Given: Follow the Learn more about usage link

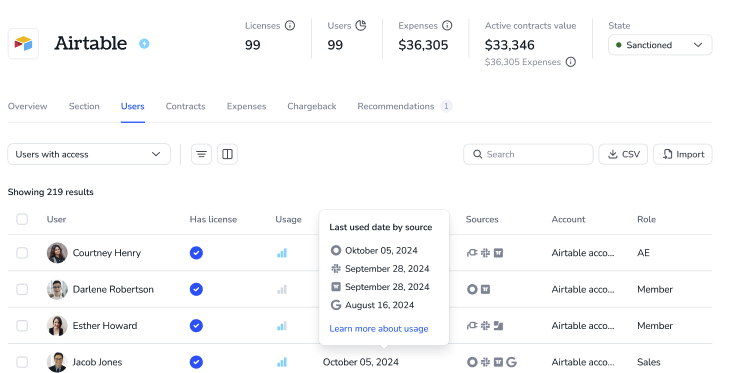Looking at the screenshot, I should click(379, 329).
